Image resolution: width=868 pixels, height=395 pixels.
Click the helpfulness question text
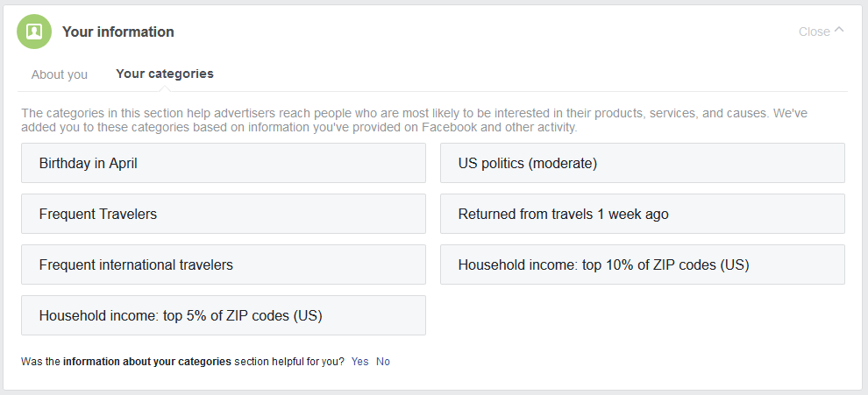pos(289,361)
